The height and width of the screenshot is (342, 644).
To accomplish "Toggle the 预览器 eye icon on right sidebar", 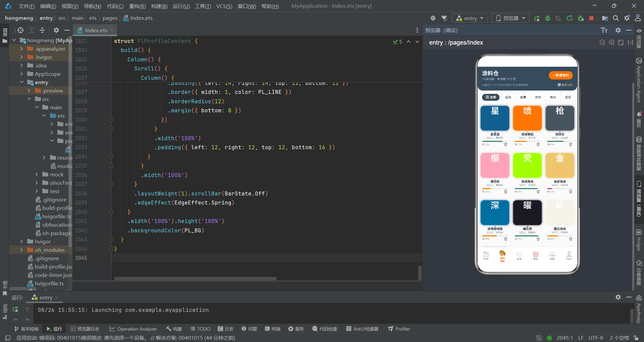I will click(x=639, y=31).
